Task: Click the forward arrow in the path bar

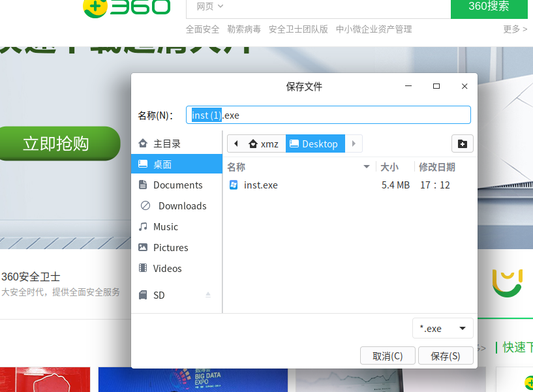Action: 354,143
